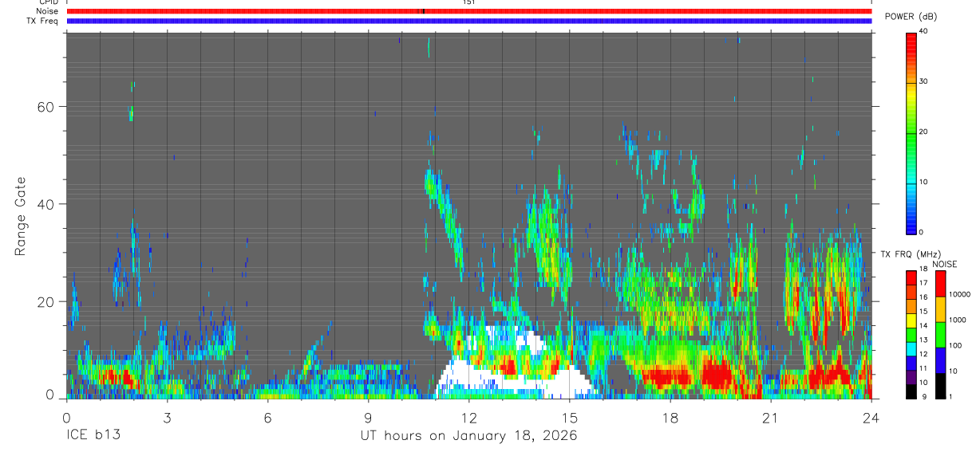Click the 1000 label in the NOISE legend
This screenshot has height=452, width=980.
[x=958, y=320]
